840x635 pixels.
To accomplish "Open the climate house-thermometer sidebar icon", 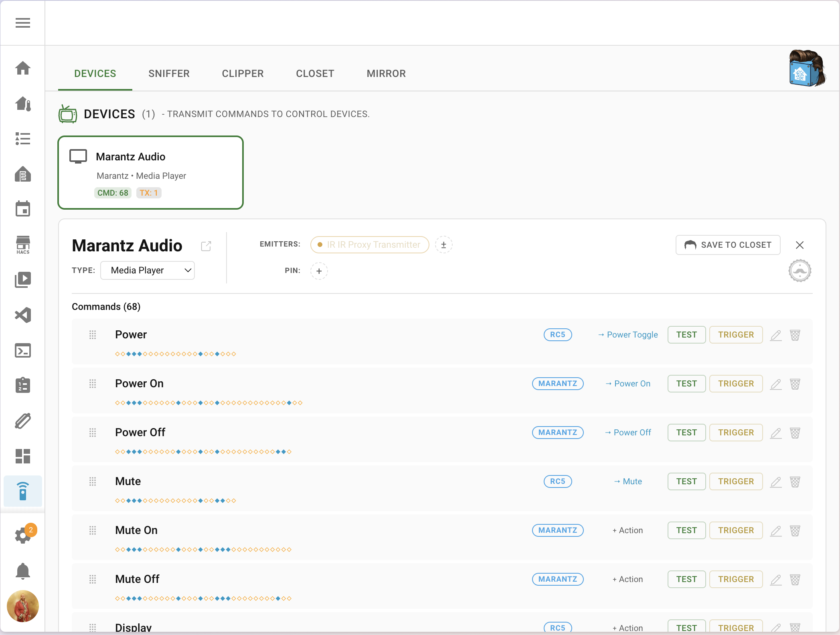I will (x=23, y=104).
